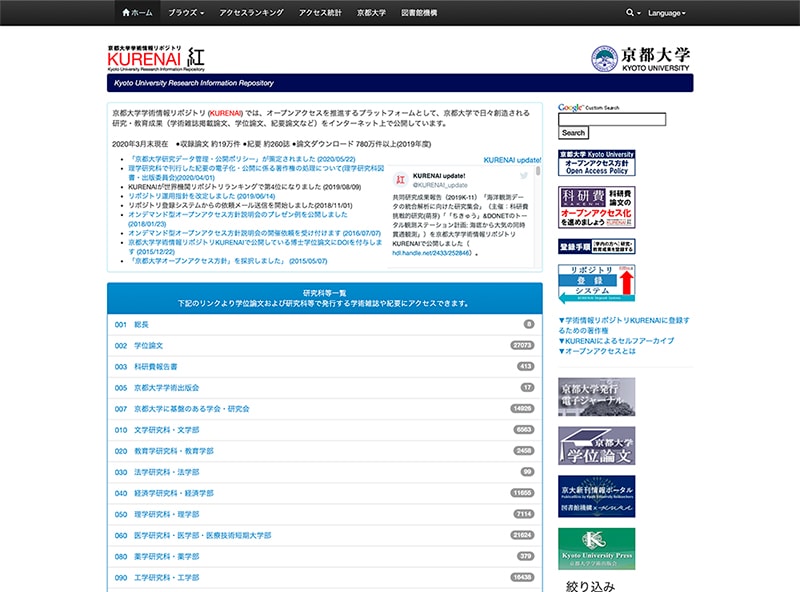Image resolution: width=800 pixels, height=592 pixels.
Task: Click the Search button
Action: click(x=573, y=133)
